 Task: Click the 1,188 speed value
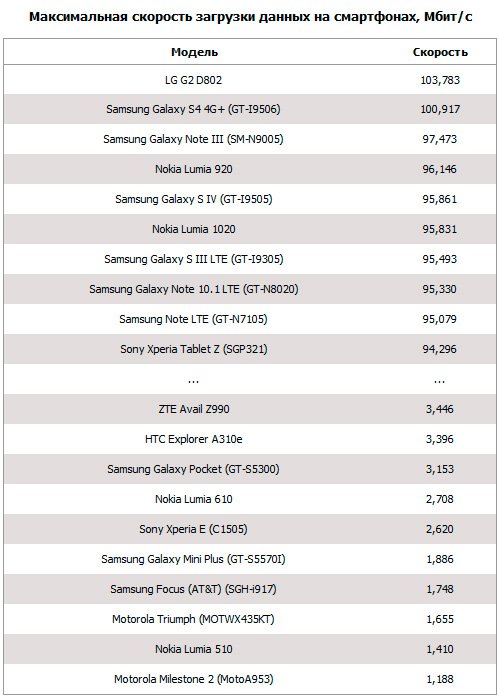point(440,679)
